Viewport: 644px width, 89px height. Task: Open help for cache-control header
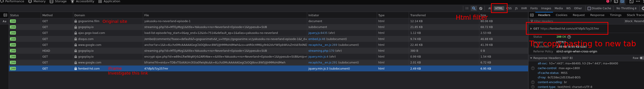(x=533, y=68)
